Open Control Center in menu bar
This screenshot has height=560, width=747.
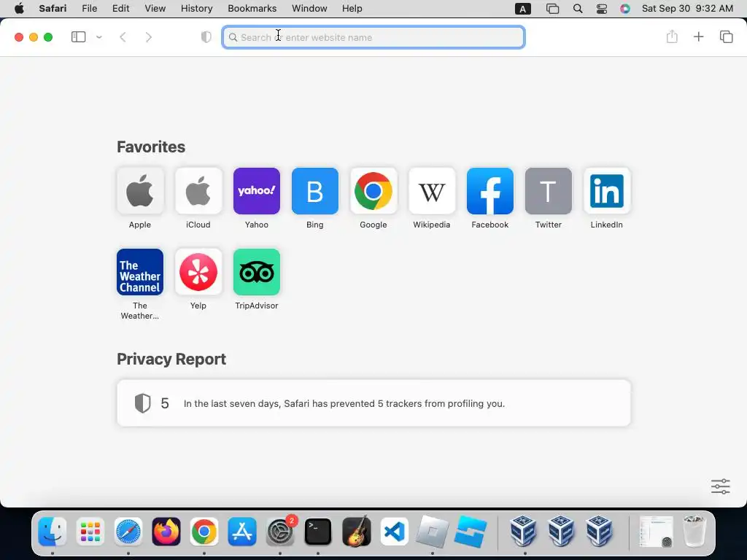coord(602,9)
